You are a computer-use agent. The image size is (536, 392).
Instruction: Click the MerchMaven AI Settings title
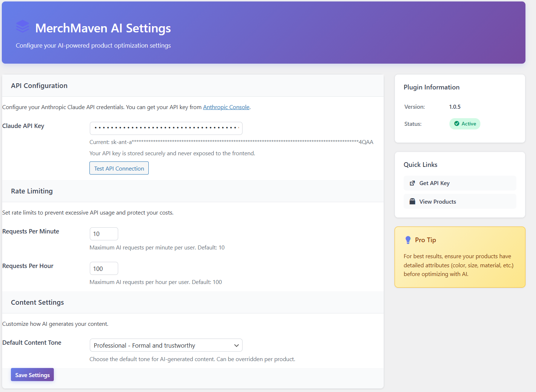click(103, 28)
